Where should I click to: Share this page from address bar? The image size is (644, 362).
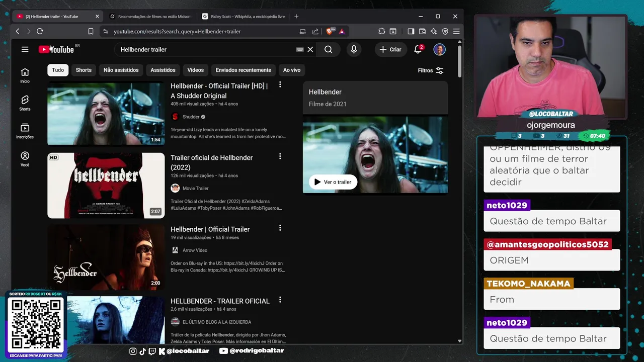pos(315,31)
